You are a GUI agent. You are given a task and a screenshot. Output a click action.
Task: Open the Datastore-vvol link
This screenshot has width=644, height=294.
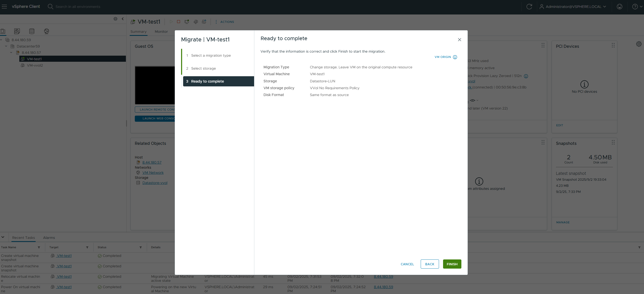[155, 183]
